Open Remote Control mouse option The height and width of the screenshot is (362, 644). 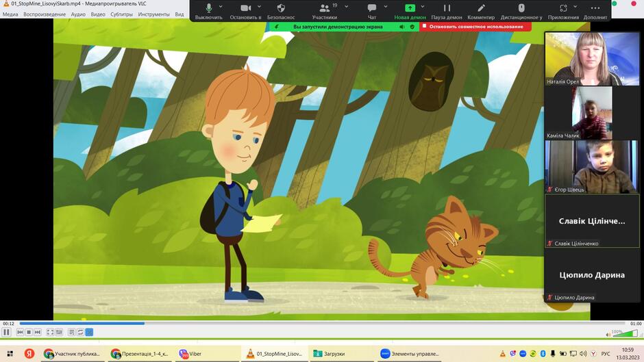[521, 11]
